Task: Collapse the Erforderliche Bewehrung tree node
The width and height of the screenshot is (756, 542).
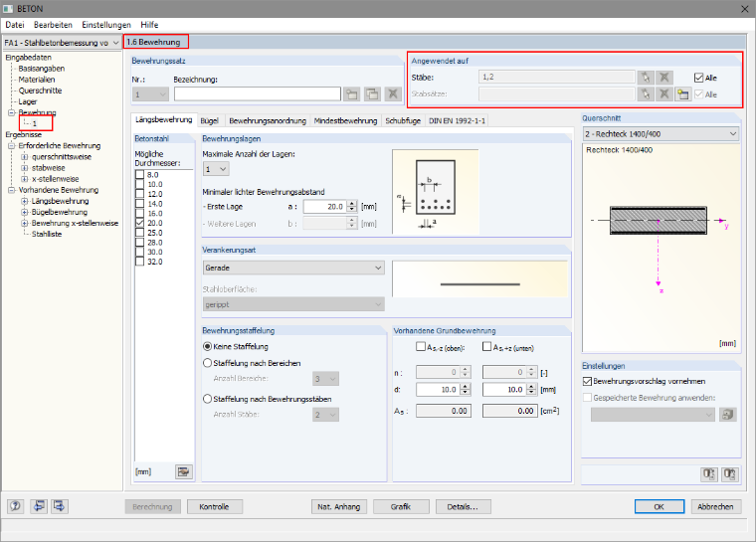Action: click(x=11, y=145)
